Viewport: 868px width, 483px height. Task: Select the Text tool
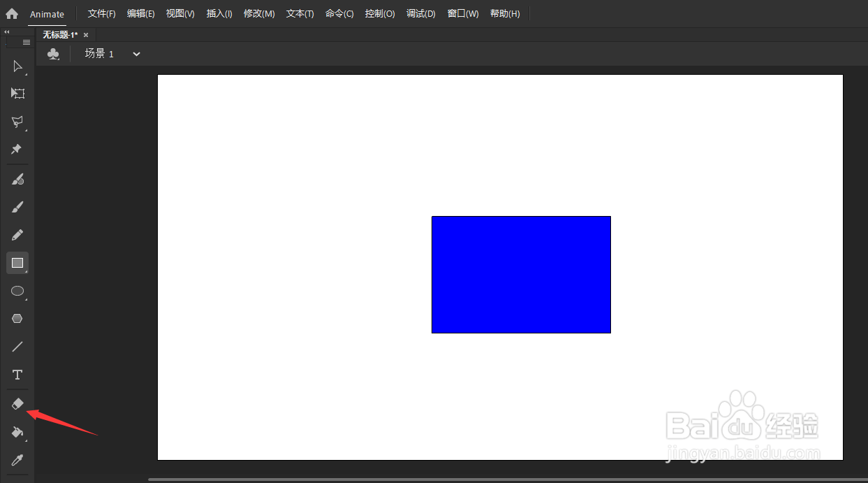click(x=17, y=375)
